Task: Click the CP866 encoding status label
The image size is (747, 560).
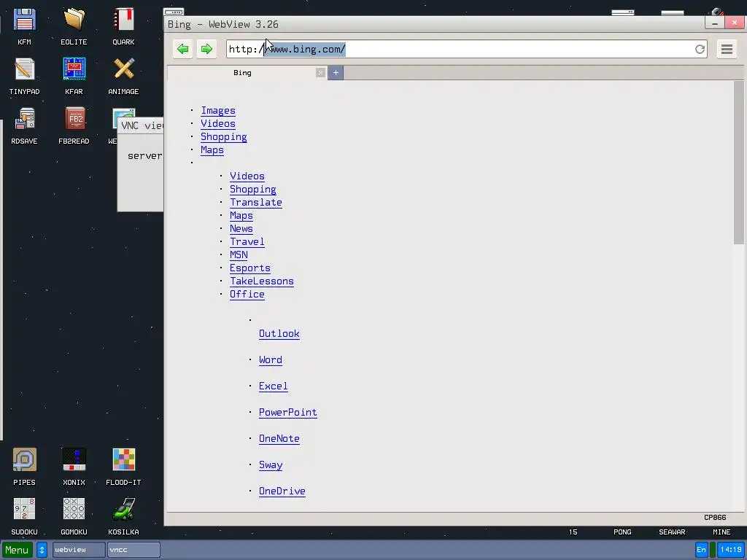Action: click(715, 518)
